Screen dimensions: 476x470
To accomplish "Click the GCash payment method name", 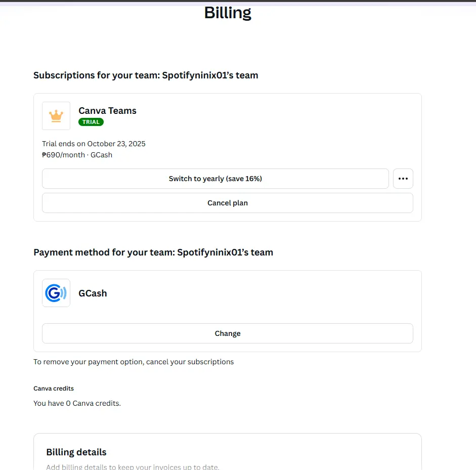I will tap(93, 293).
